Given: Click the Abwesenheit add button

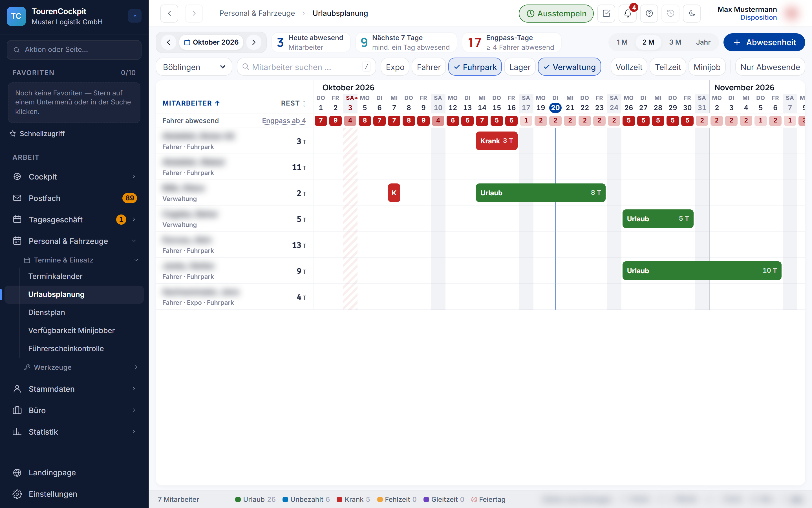Looking at the screenshot, I should pyautogui.click(x=764, y=42).
